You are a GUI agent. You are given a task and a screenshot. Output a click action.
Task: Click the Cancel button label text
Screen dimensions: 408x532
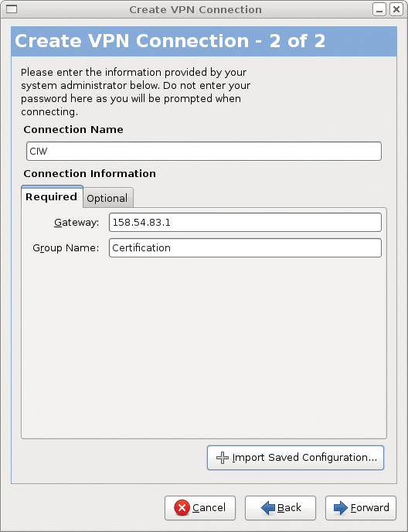tap(209, 507)
